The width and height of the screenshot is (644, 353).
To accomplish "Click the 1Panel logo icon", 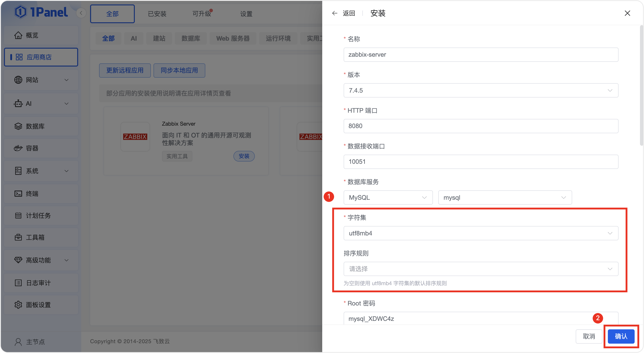I will (21, 12).
